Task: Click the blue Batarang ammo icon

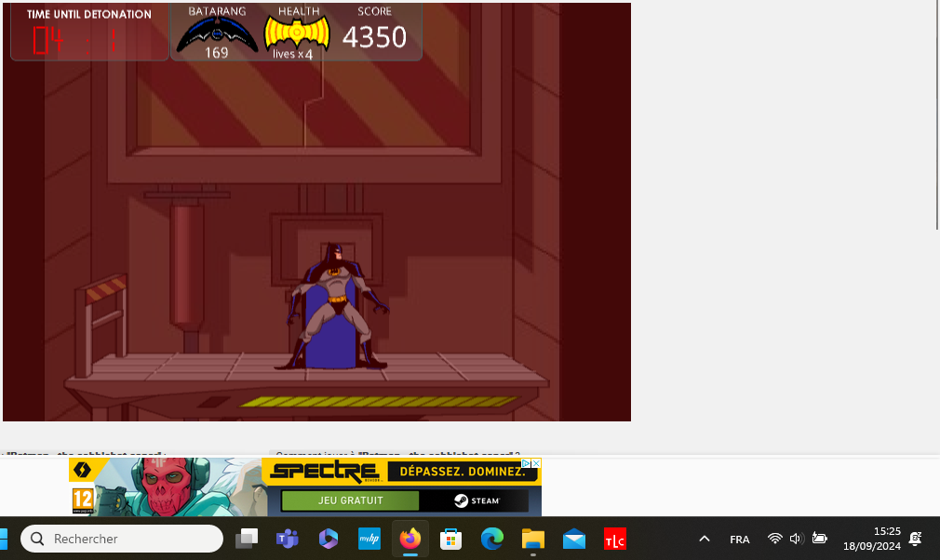Action: coord(217,34)
